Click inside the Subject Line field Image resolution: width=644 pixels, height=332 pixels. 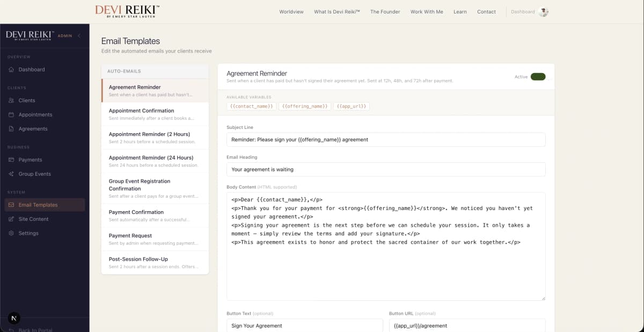pos(386,139)
